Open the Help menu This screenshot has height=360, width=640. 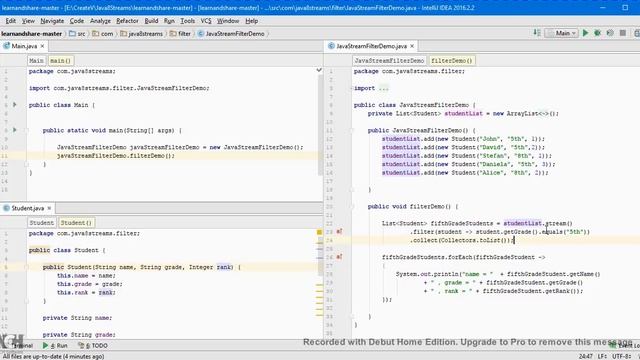[x=251, y=21]
